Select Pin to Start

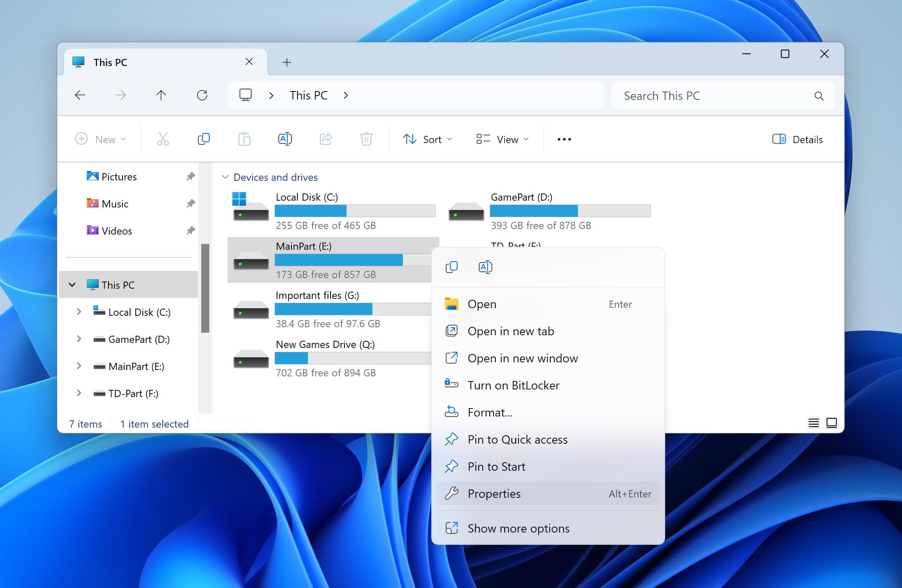(548, 467)
